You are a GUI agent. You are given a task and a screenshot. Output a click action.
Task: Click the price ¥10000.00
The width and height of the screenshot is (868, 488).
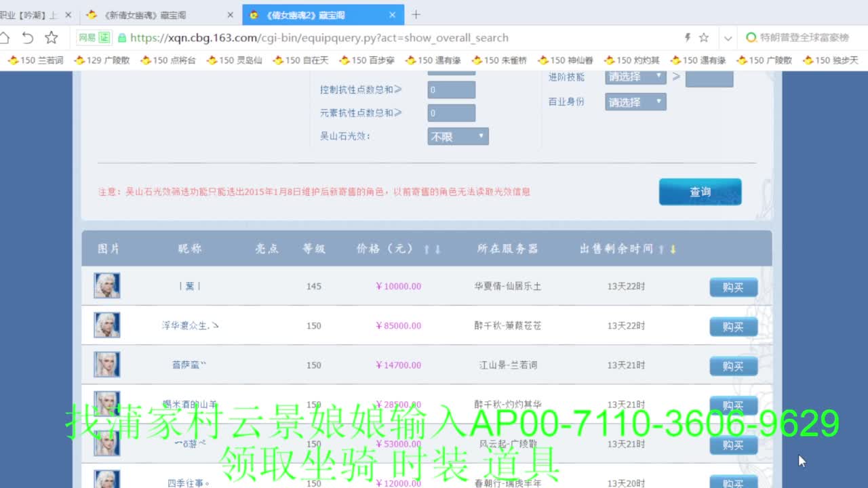point(398,286)
